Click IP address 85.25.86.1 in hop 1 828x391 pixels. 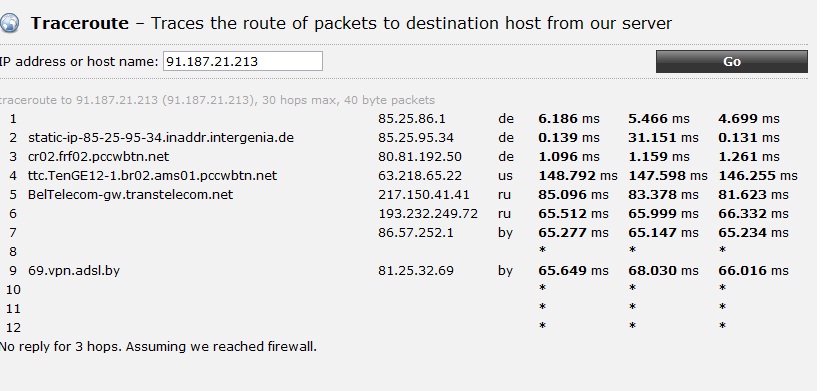click(411, 119)
